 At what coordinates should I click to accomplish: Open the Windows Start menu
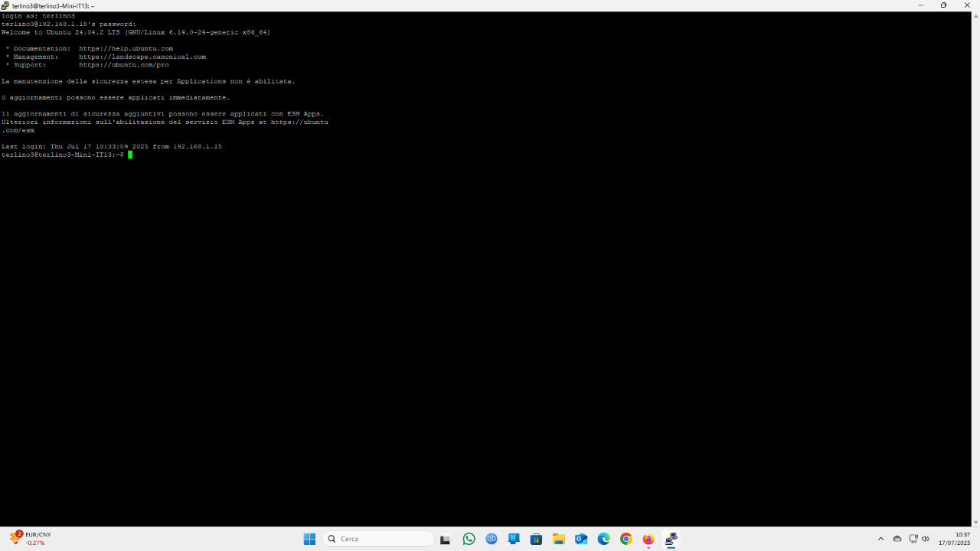pyautogui.click(x=309, y=539)
